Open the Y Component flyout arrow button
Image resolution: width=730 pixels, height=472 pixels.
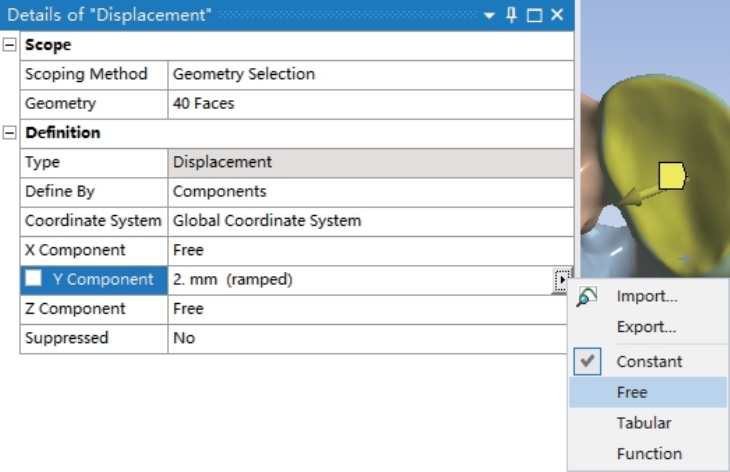(562, 280)
